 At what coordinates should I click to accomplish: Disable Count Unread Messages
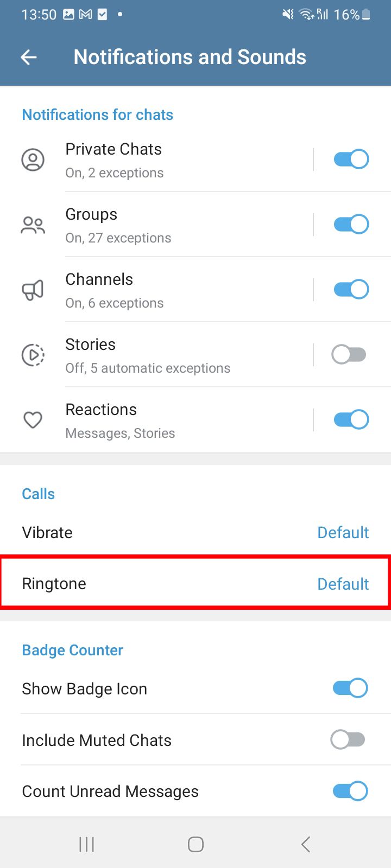pyautogui.click(x=350, y=790)
